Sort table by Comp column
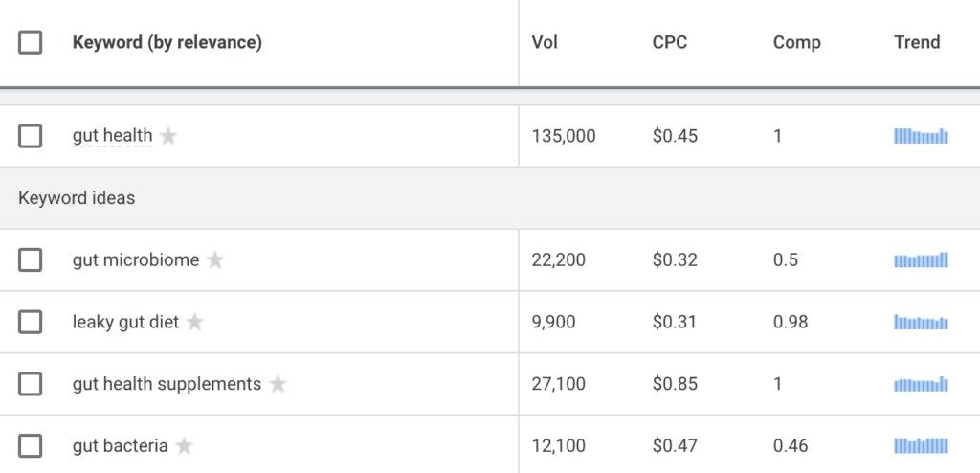980x473 pixels. (797, 42)
